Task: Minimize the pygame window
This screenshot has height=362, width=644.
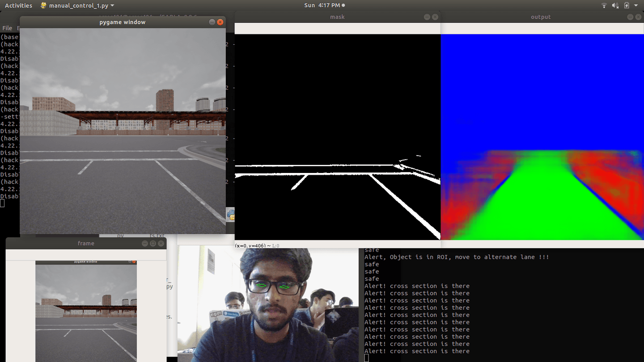Action: click(x=212, y=22)
